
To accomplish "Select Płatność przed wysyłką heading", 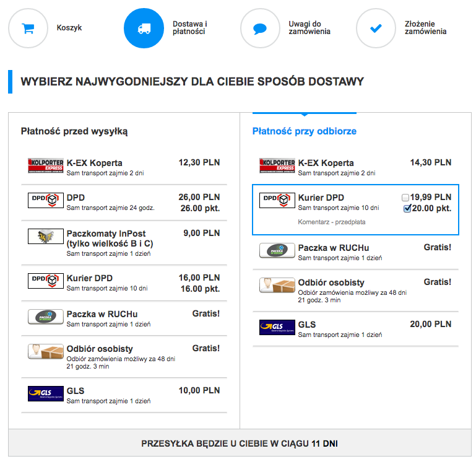I will 74,131.
